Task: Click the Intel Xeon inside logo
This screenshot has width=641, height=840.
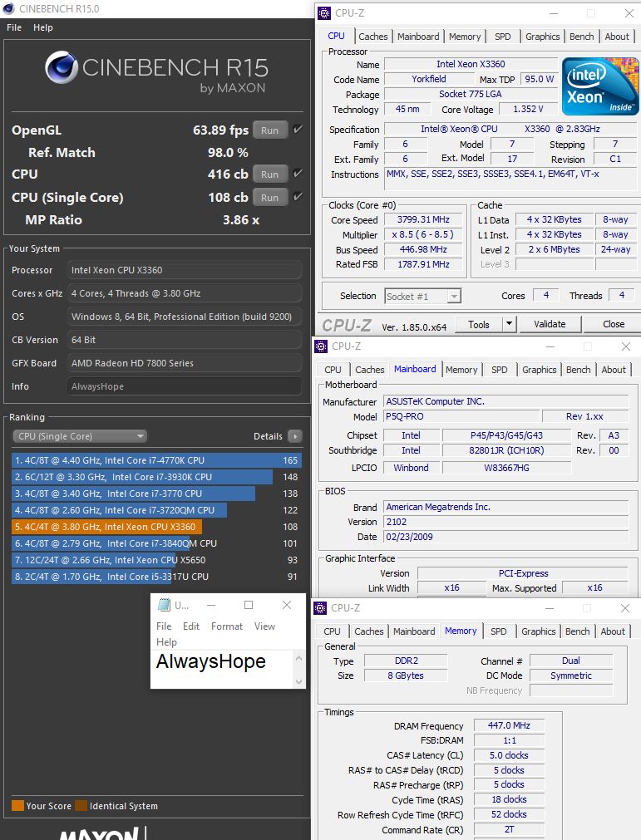Action: tap(600, 86)
